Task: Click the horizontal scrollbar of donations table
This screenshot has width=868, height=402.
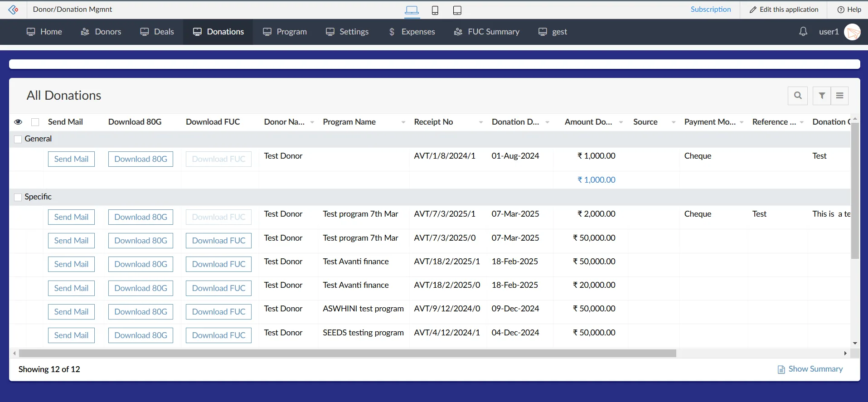Action: click(x=347, y=354)
